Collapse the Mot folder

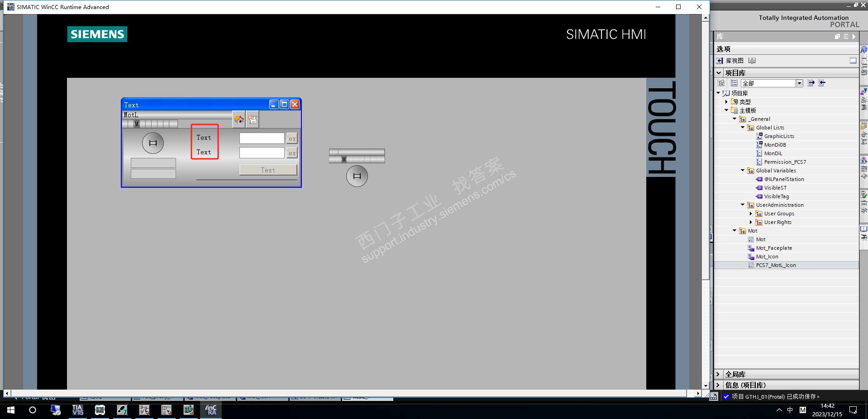tap(734, 231)
